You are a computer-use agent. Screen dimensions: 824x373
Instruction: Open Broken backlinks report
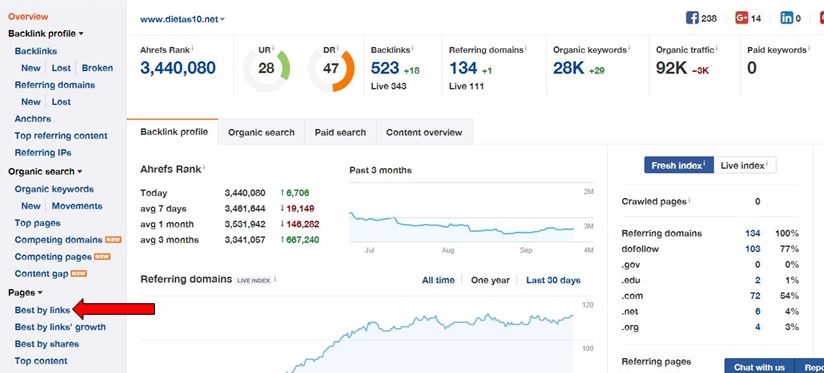(x=97, y=68)
